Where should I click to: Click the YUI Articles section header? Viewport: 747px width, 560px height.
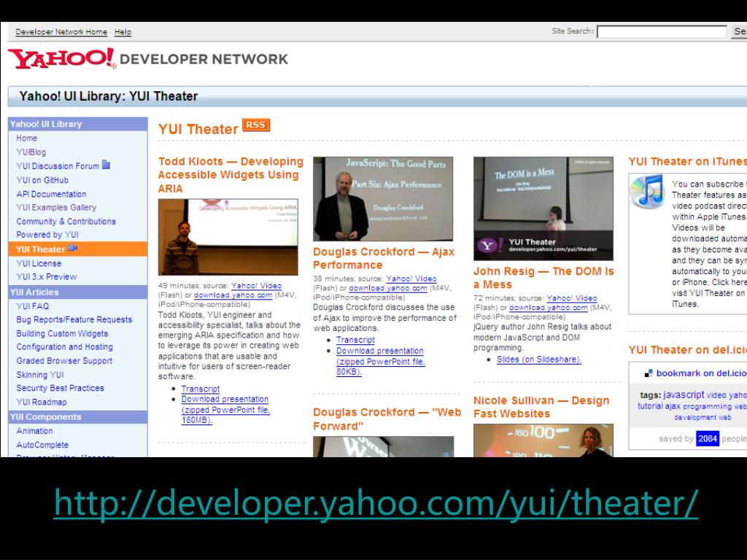point(78,292)
